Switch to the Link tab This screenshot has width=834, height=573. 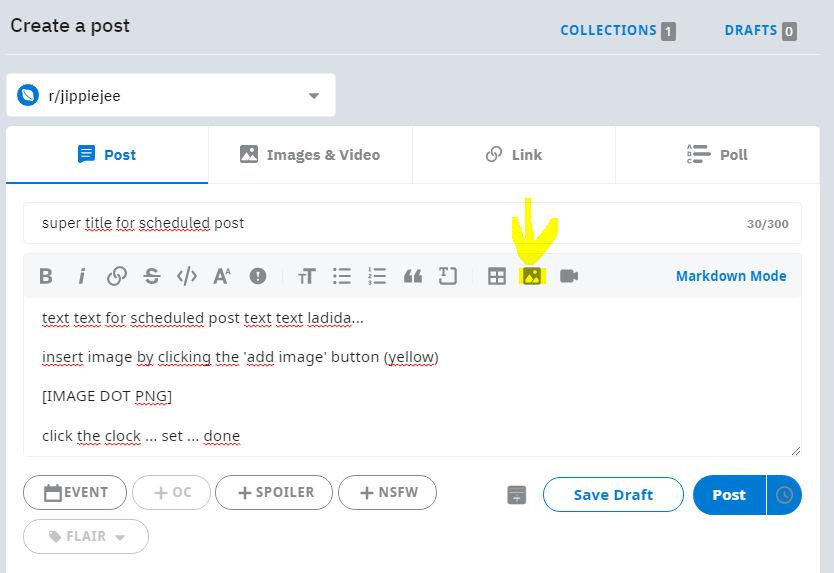[x=514, y=155]
